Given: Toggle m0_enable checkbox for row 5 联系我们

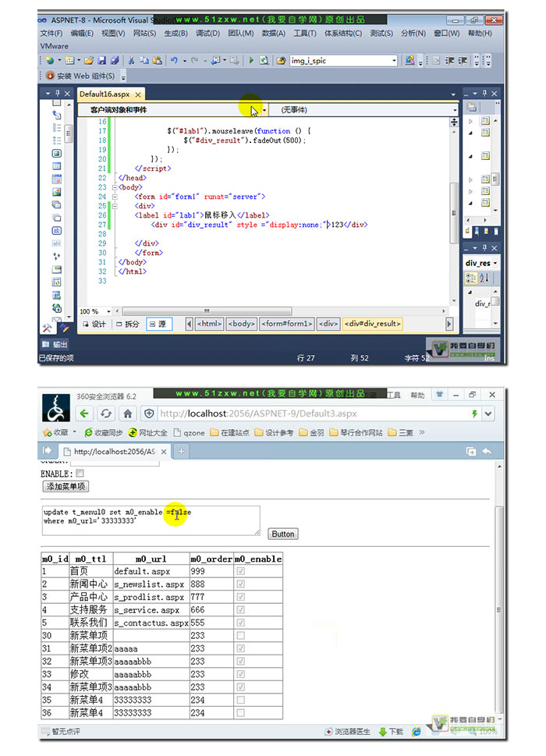Looking at the screenshot, I should pos(240,623).
